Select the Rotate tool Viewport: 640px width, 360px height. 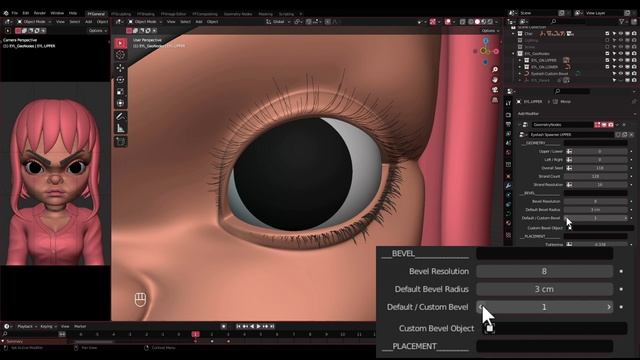120,80
